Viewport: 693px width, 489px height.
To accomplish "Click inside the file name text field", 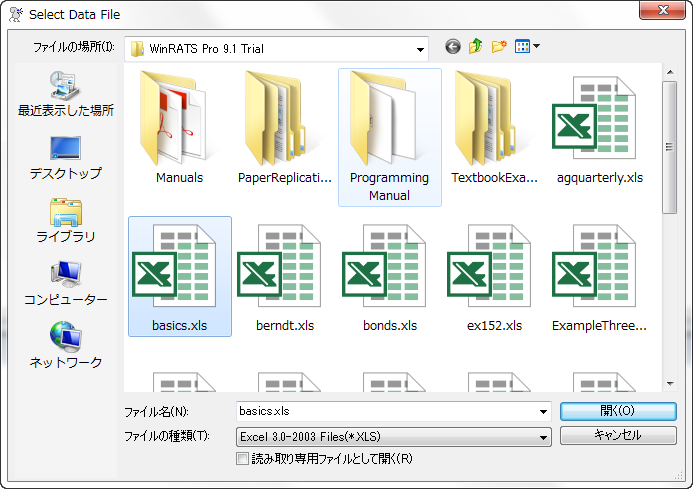I will click(x=385, y=412).
